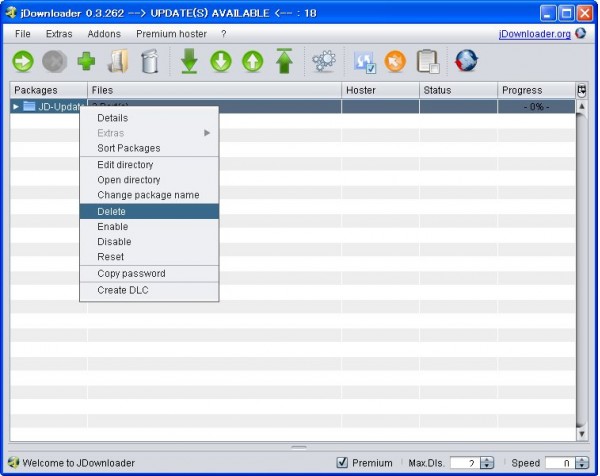Click the status bar jDownloader logo icon

13,463
